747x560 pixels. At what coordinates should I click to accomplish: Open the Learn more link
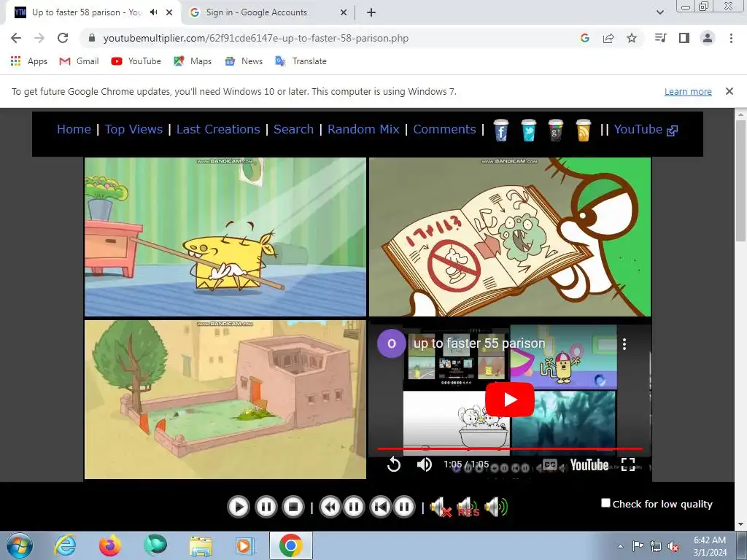coord(688,91)
